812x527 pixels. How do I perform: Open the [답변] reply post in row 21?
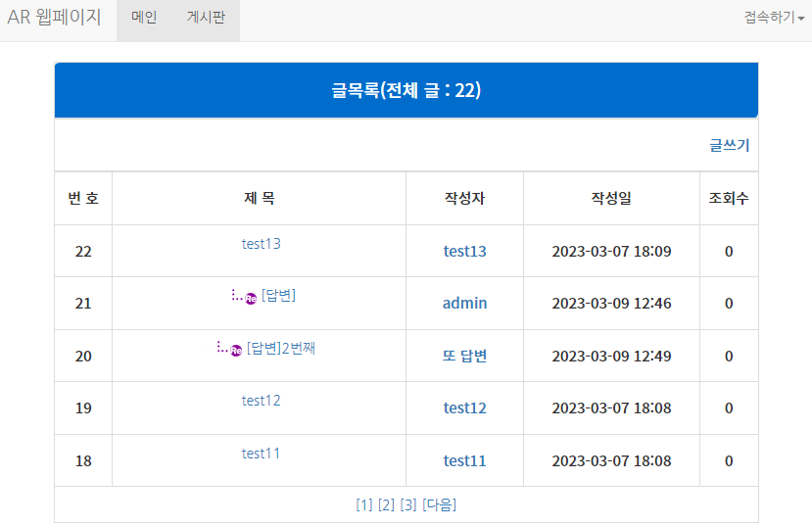coord(278,296)
